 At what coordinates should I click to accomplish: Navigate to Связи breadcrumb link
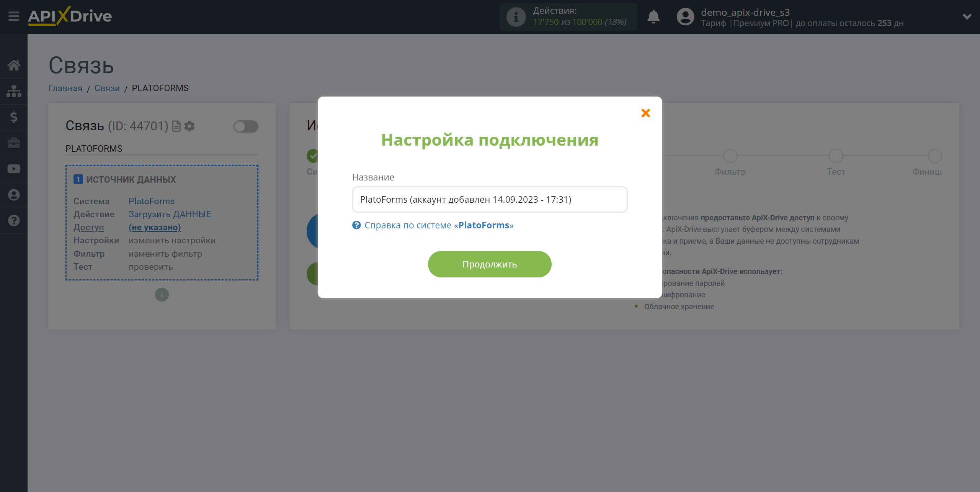click(106, 88)
